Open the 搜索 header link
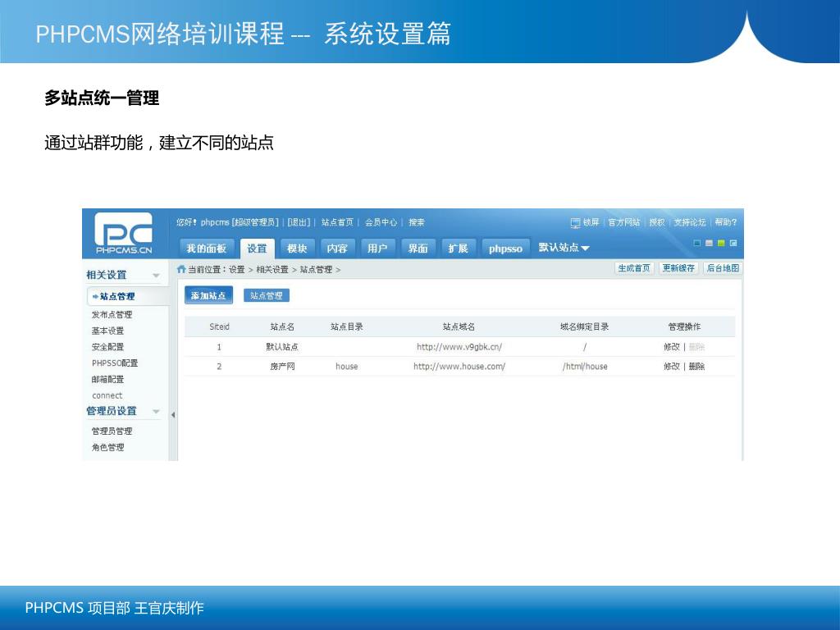840x630 pixels. [x=416, y=222]
